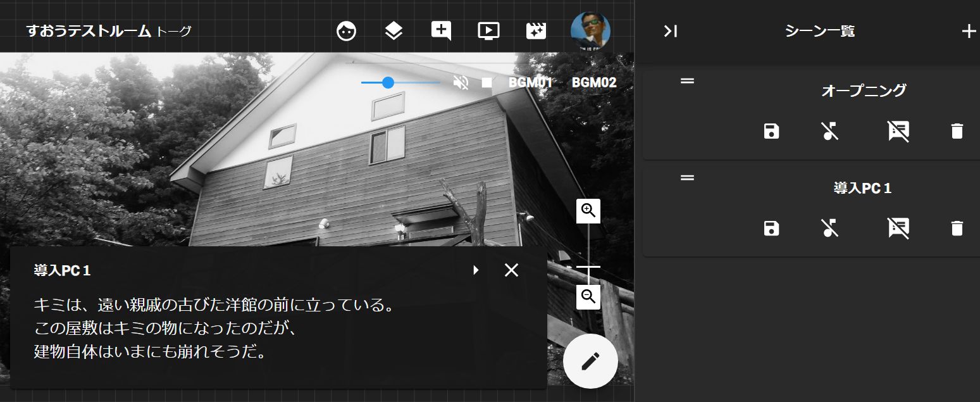Click the シーン一覧 panel heading
The image size is (980, 402).
[x=820, y=31]
